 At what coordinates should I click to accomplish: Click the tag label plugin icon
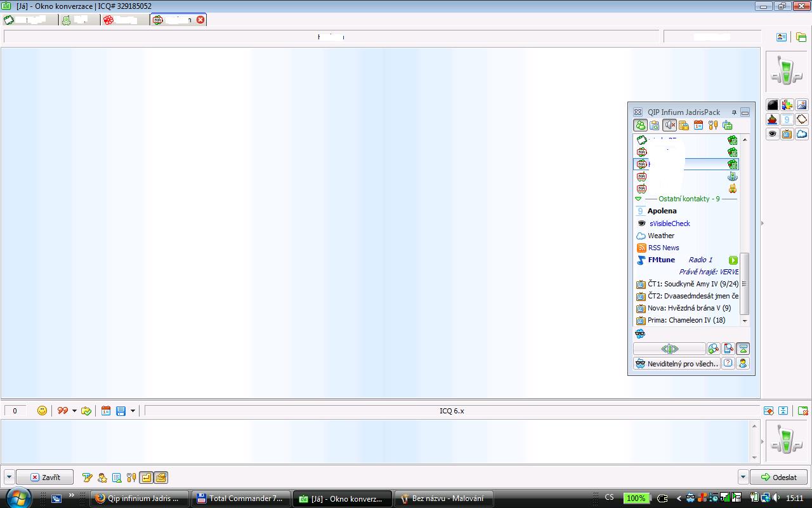pyautogui.click(x=802, y=119)
